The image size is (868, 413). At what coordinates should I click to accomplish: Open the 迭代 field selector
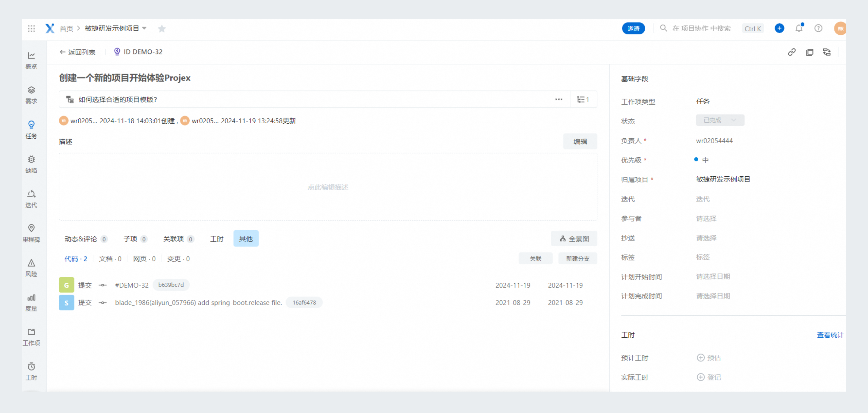(703, 199)
